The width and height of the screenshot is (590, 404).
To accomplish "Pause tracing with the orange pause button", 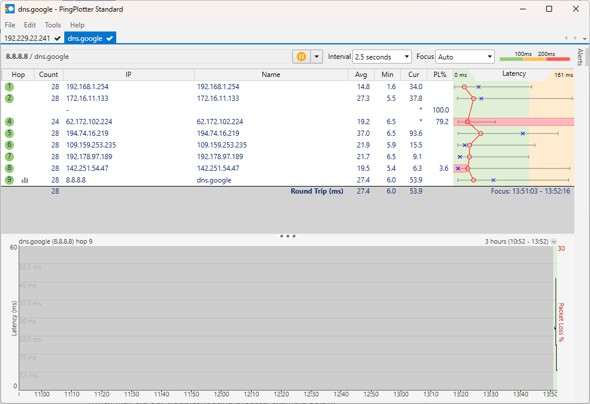I will 301,57.
